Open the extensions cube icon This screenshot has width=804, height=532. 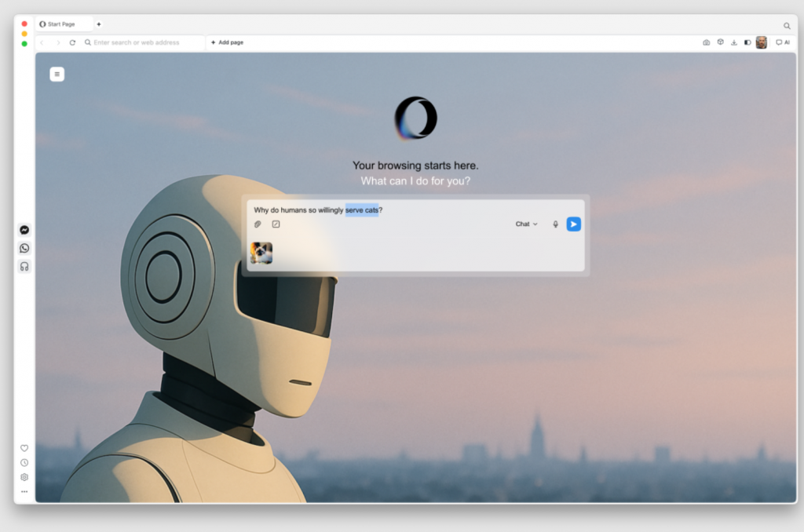click(x=720, y=42)
